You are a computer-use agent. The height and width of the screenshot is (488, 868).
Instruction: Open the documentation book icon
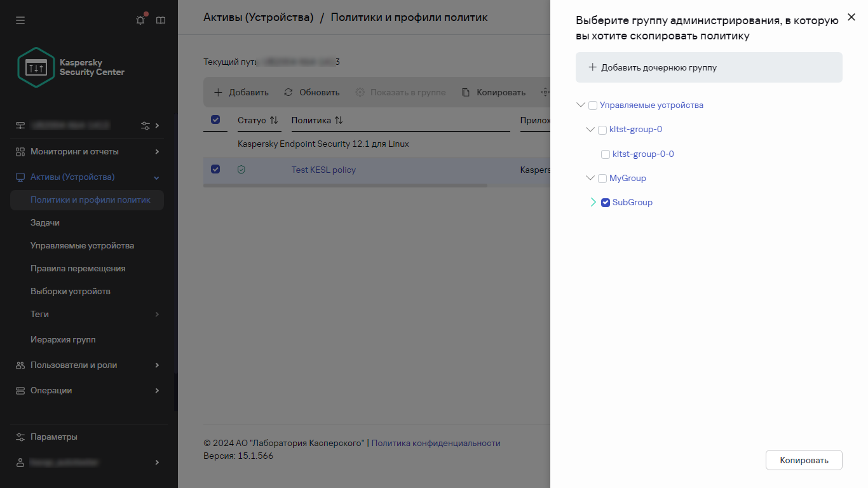[x=161, y=20]
